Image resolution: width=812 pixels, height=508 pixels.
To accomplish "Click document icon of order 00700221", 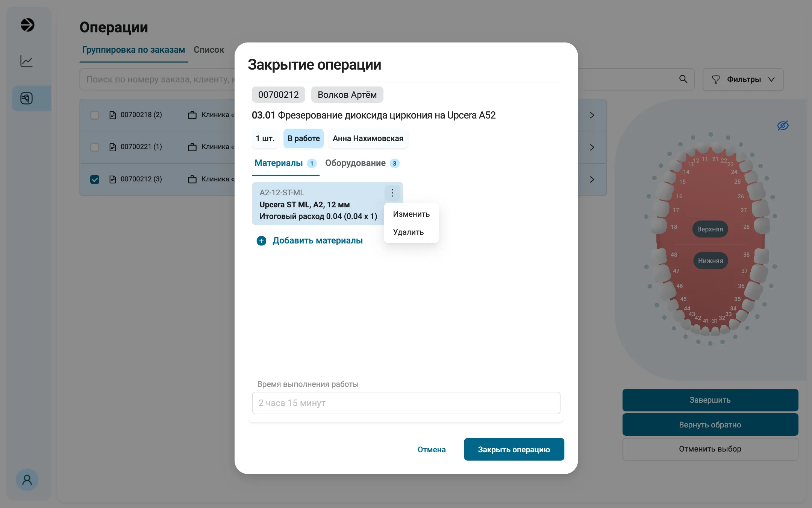I will point(112,147).
